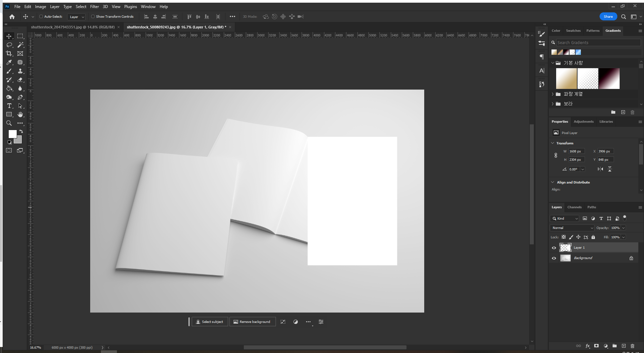Open the layer filter Kind dropdown
The width and height of the screenshot is (644, 353).
[565, 218]
